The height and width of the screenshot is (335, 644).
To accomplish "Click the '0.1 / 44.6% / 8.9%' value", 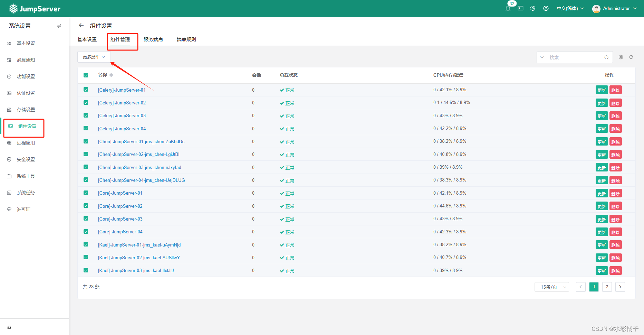I will pyautogui.click(x=452, y=103).
